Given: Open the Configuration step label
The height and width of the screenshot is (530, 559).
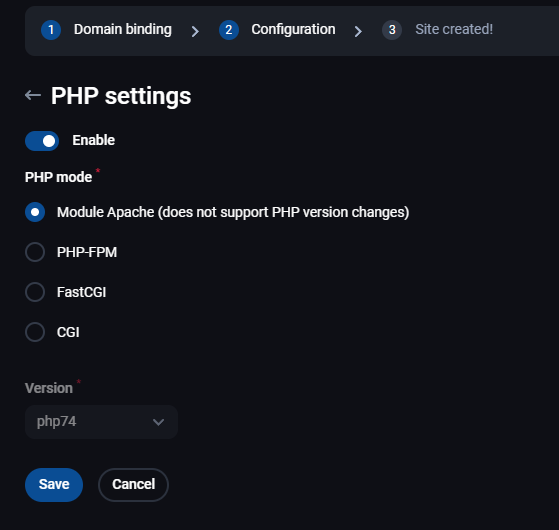Looking at the screenshot, I should [x=293, y=29].
